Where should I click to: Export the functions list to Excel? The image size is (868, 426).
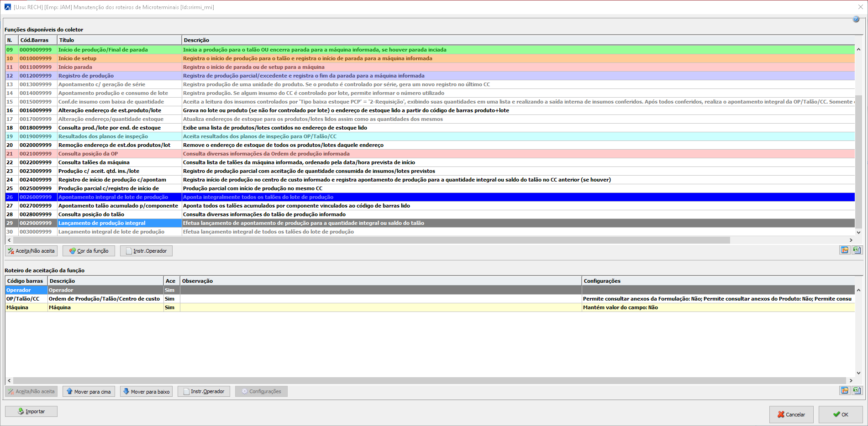click(857, 250)
